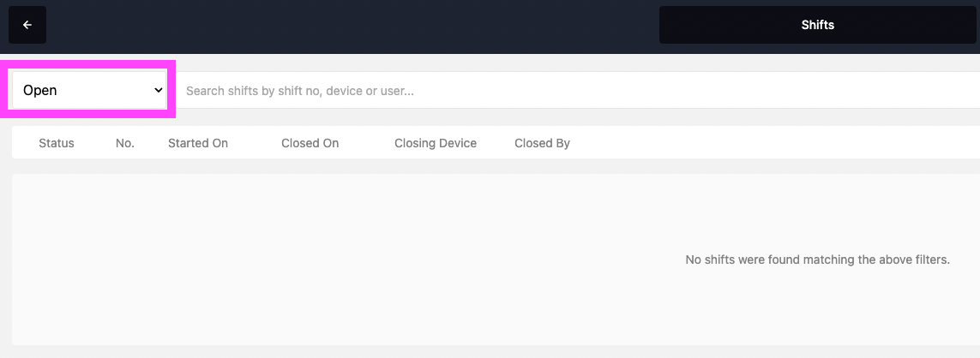
Task: Click the back arrow icon
Action: [x=27, y=25]
